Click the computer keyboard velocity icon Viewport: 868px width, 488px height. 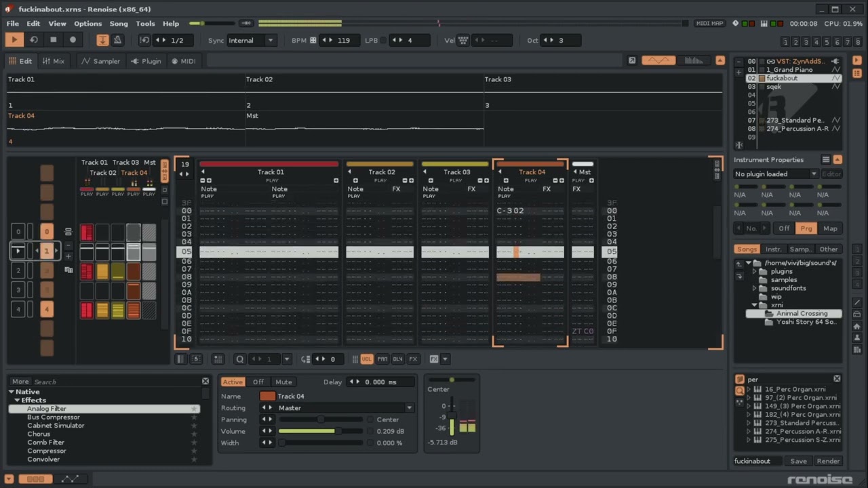pos(464,40)
